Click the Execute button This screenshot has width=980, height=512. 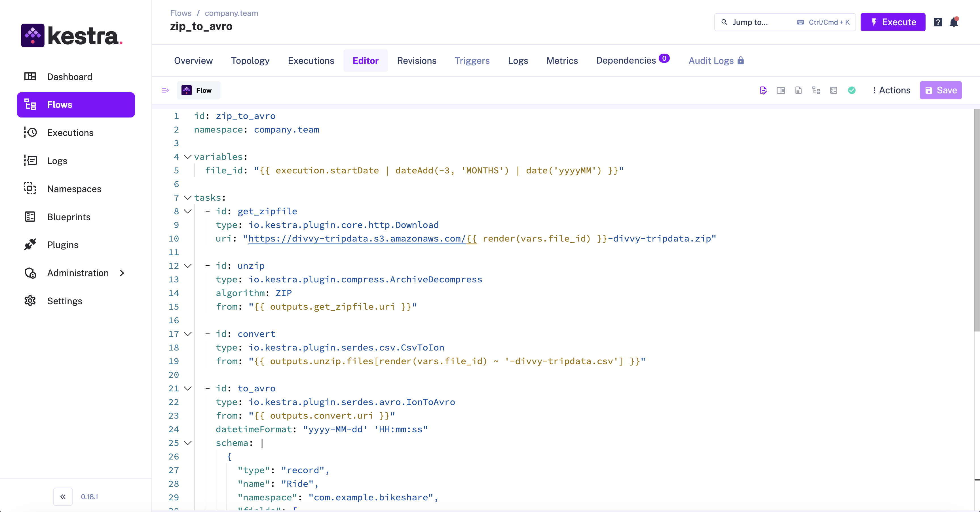pyautogui.click(x=892, y=22)
